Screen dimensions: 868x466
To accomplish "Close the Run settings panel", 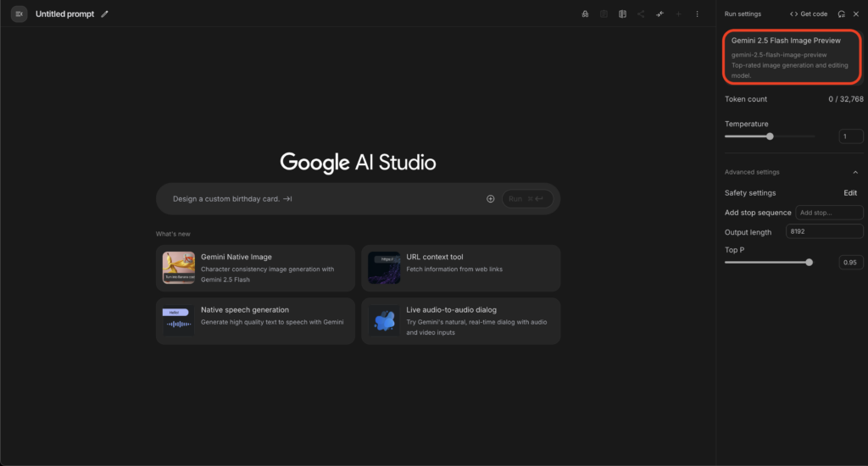I will tap(855, 14).
